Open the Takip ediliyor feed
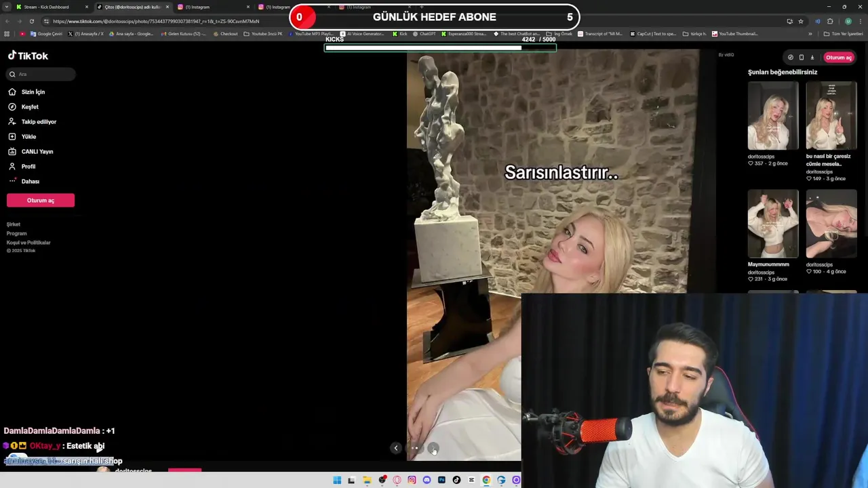 click(32, 121)
